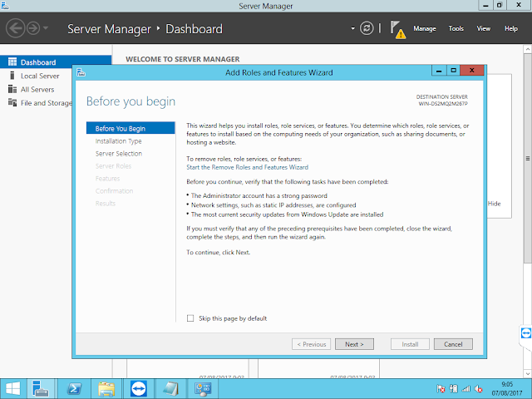Click the Server Manager window icon
Image resolution: width=532 pixels, height=399 pixels.
tap(5, 6)
